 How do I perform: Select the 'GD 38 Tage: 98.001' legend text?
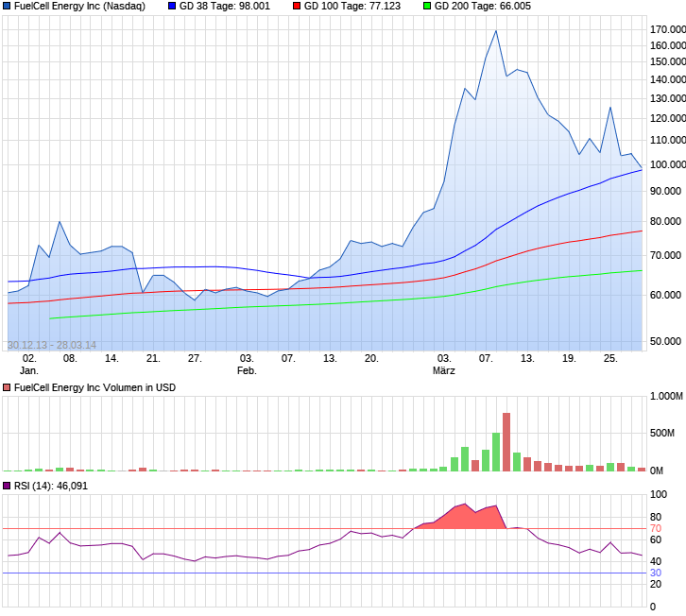pyautogui.click(x=225, y=6)
